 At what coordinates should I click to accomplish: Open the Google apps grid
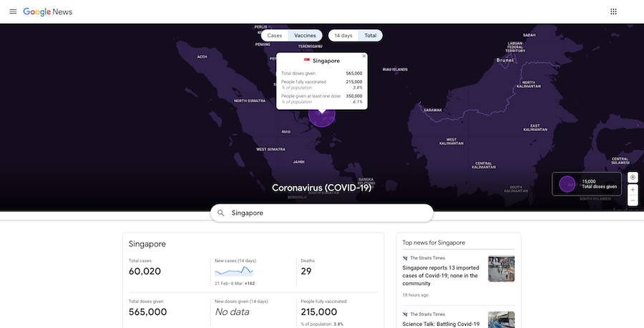click(613, 11)
